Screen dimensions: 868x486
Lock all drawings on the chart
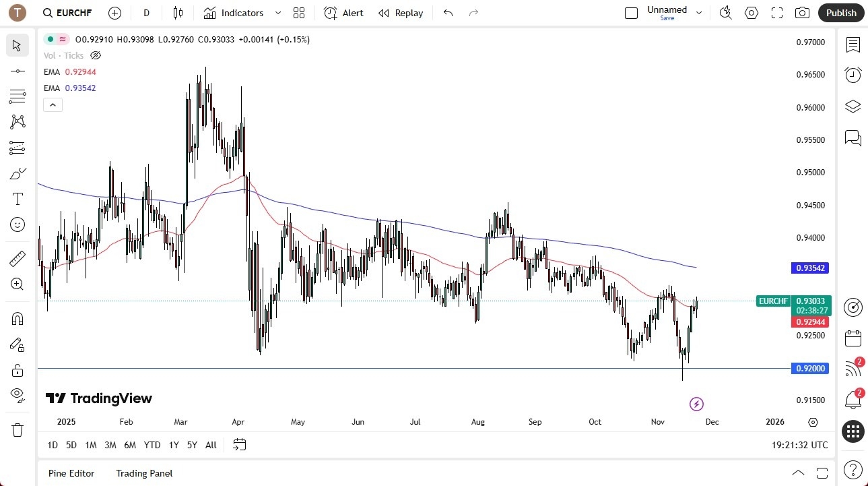(17, 370)
